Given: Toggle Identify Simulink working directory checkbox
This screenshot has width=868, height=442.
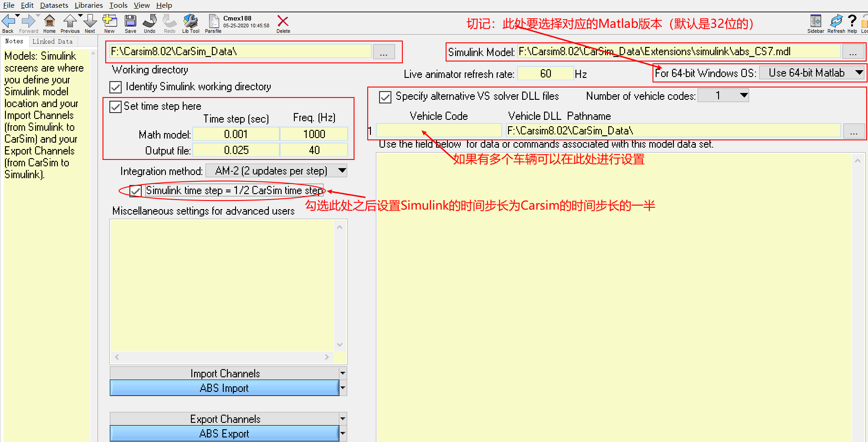Looking at the screenshot, I should [x=116, y=87].
